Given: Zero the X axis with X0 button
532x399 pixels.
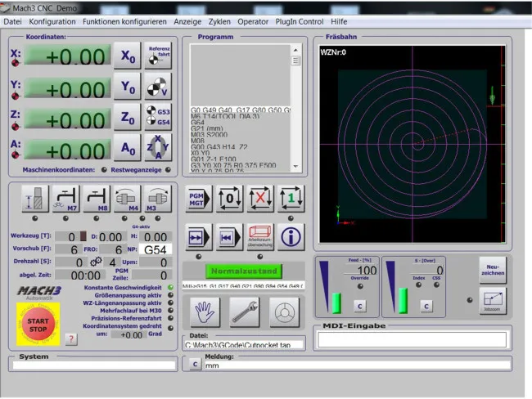Looking at the screenshot, I should pyautogui.click(x=127, y=56).
